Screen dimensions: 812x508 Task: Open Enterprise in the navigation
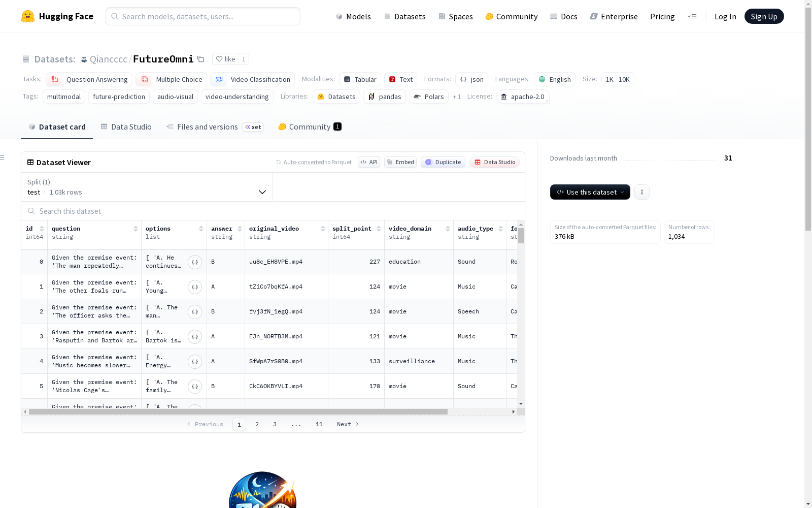(x=614, y=16)
